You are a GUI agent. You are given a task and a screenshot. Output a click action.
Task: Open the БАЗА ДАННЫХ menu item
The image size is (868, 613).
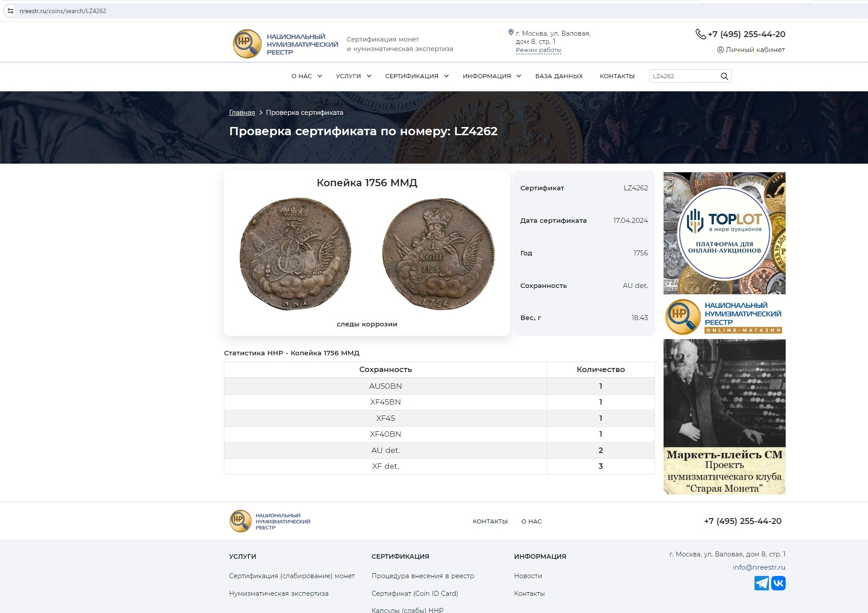click(559, 76)
